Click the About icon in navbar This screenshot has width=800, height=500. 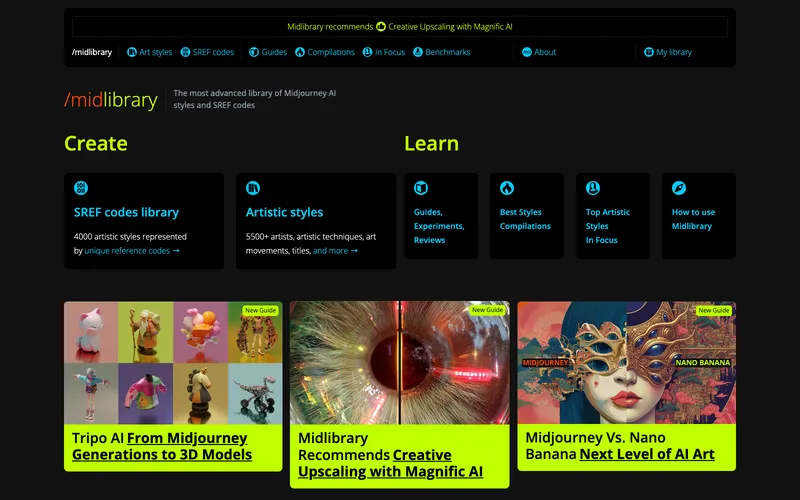pos(527,52)
